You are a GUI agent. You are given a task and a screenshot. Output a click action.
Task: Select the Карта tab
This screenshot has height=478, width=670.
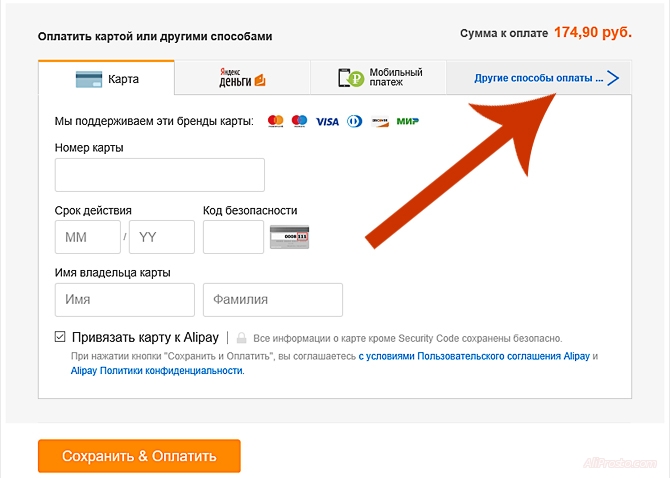(x=106, y=78)
